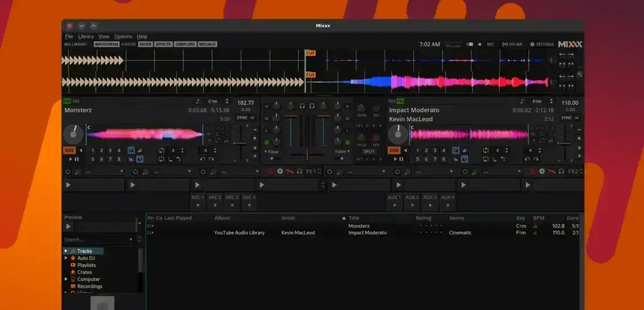Click the musical note keylock icon on Impact Moderato deck
Viewport: 644px width, 310px height.
point(522,101)
